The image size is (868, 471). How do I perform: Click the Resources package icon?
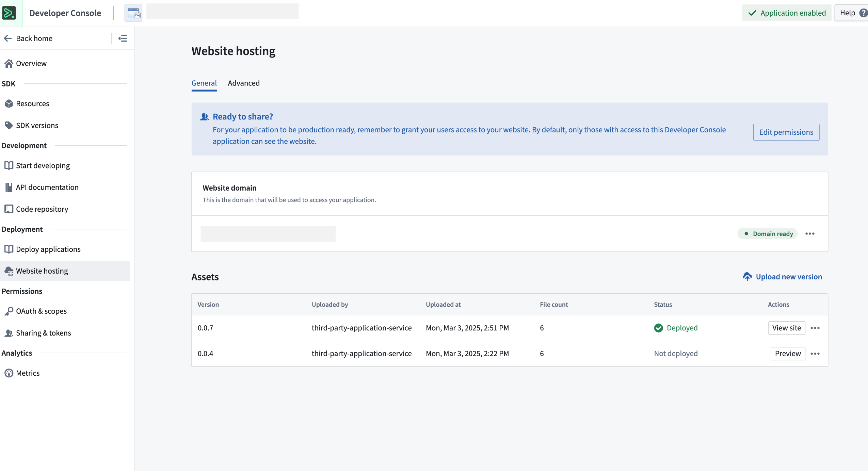[x=9, y=103]
